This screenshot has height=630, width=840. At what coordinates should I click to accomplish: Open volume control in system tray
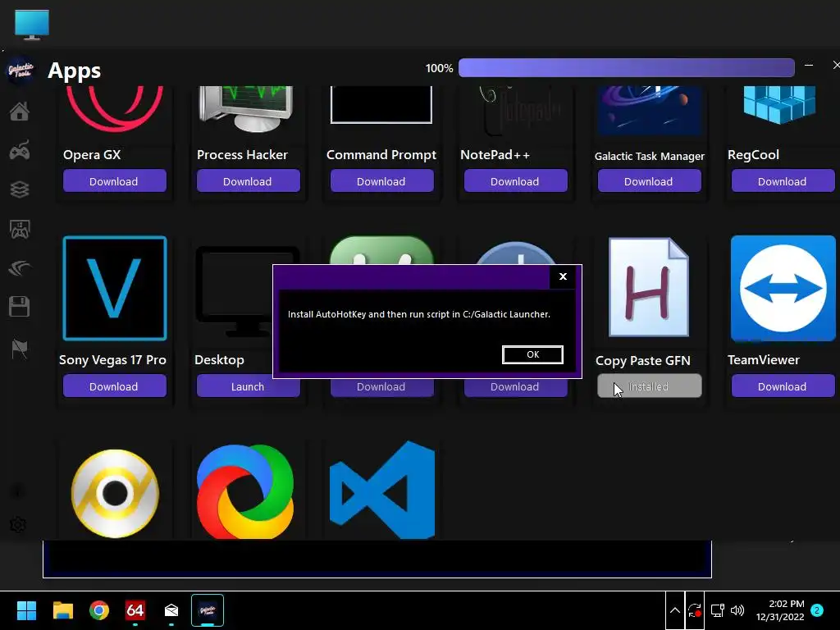(x=737, y=610)
